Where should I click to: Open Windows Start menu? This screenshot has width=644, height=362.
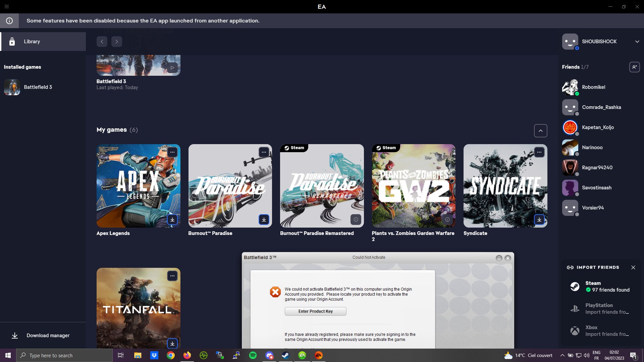8,355
